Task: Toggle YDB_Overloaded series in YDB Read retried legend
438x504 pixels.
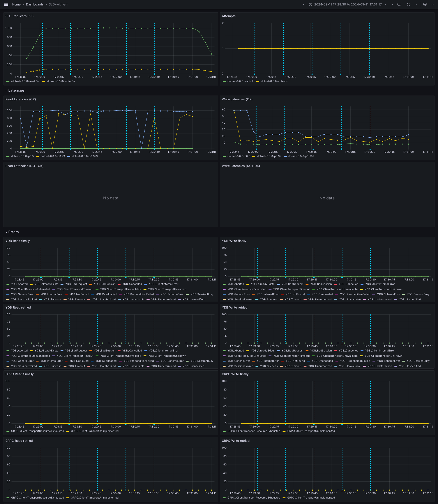Action: coord(106,361)
